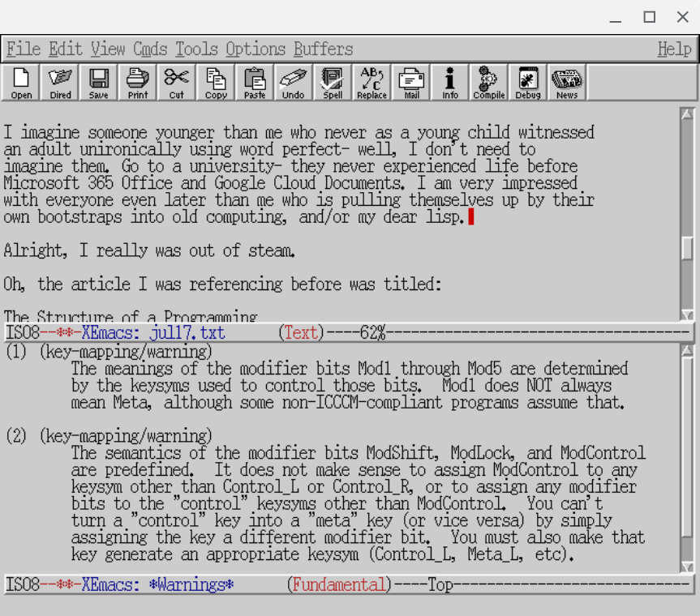
Task: Click ISO8 coding indicator in Warnings modeline
Action: pos(23,584)
